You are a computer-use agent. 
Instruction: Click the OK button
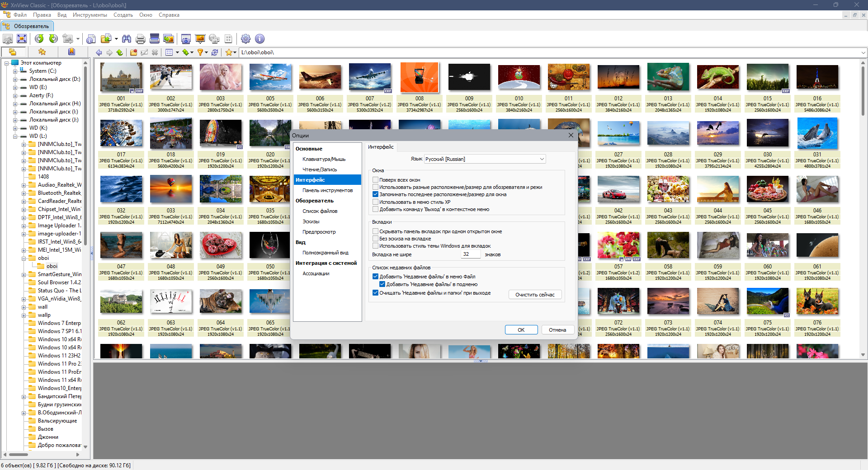tap(521, 330)
